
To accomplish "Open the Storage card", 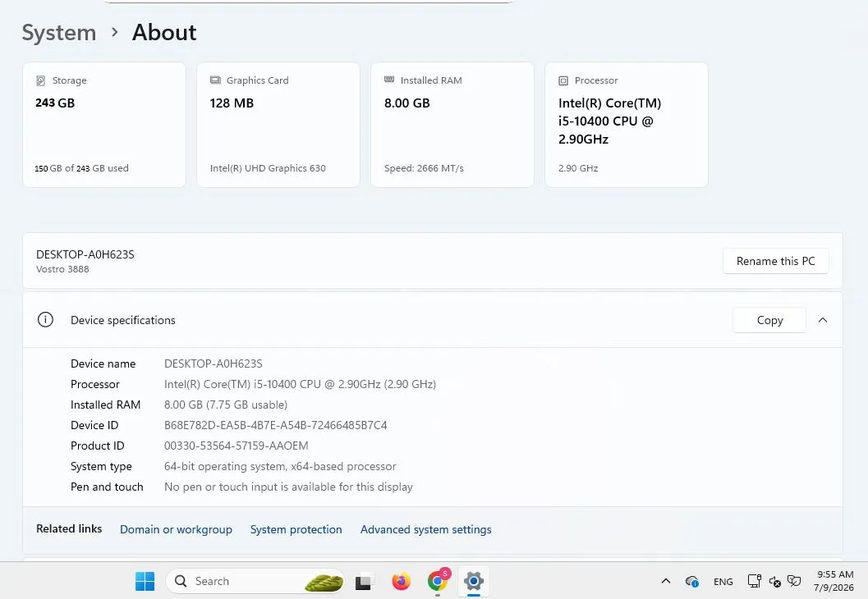I will click(104, 125).
